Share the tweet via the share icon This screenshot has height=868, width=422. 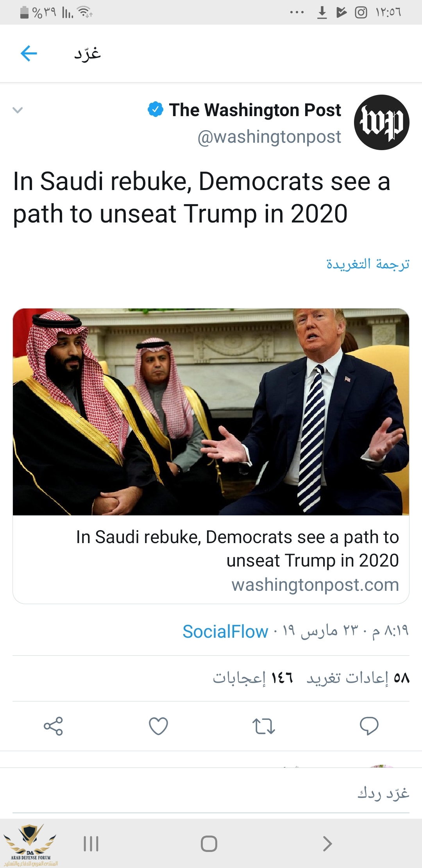click(x=53, y=726)
